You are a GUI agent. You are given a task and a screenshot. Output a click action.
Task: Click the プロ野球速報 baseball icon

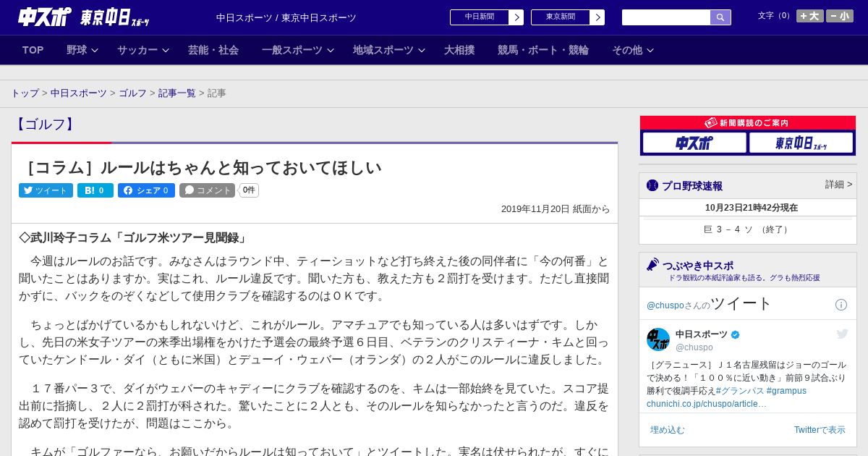click(652, 185)
